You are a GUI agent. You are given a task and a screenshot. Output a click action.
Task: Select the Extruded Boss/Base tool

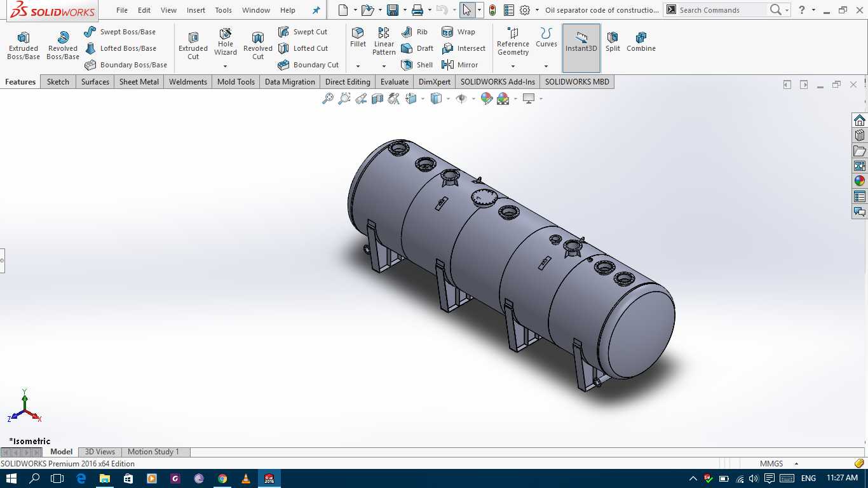(24, 46)
